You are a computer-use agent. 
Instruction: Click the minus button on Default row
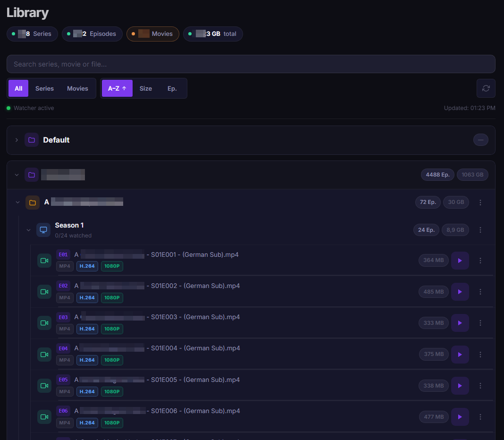[480, 140]
